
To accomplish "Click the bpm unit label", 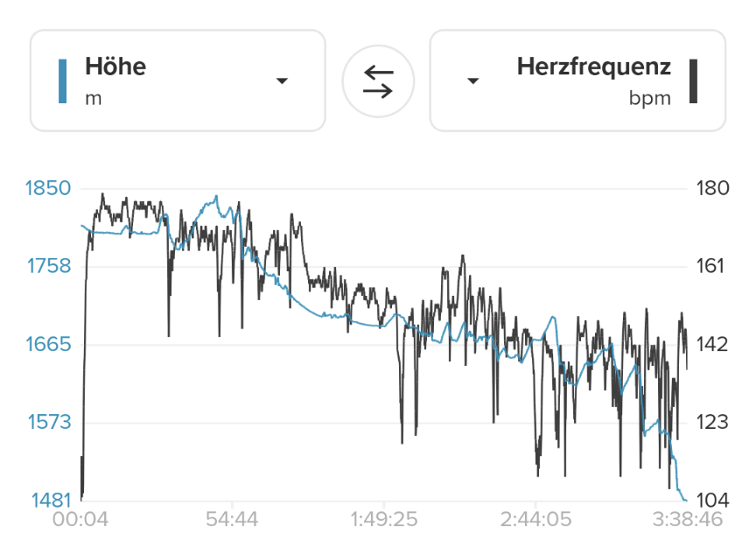I will point(650,98).
